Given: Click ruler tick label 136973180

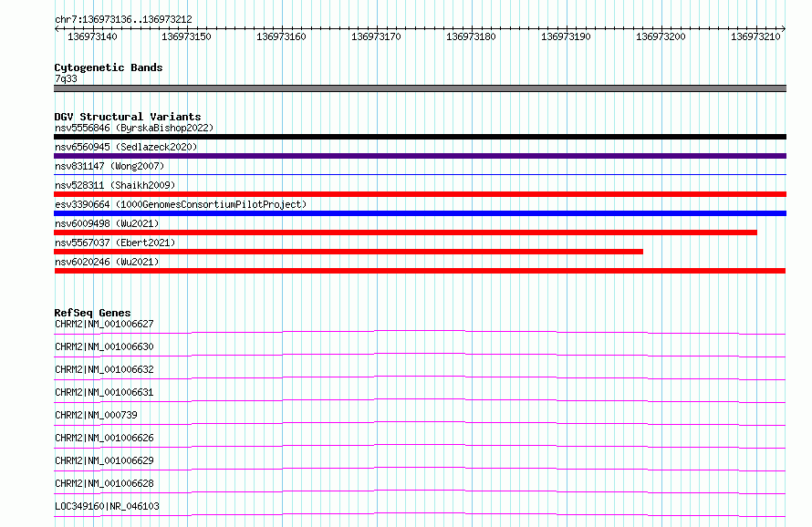Looking at the screenshot, I should pyautogui.click(x=471, y=36).
